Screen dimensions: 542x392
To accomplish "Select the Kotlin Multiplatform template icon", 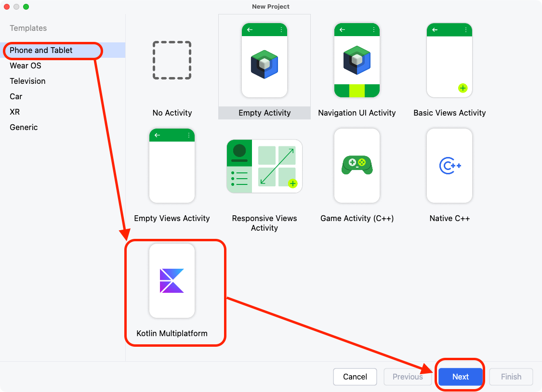I will coord(172,281).
